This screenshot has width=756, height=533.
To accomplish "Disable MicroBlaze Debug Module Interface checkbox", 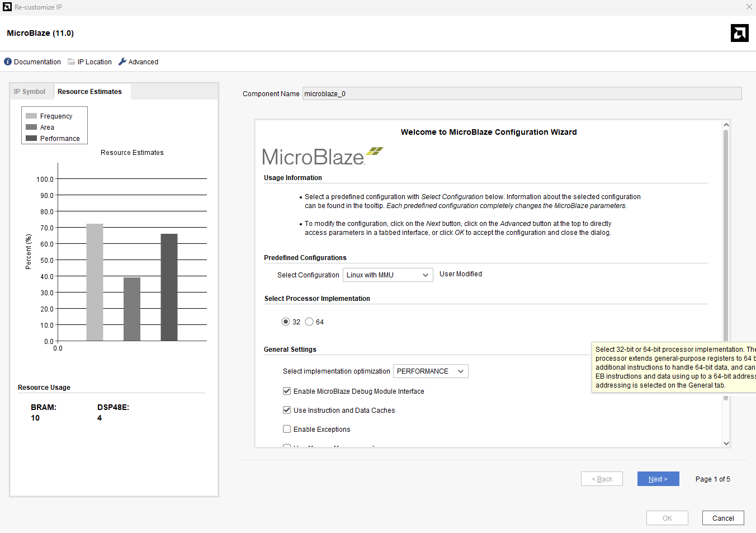I will pyautogui.click(x=287, y=392).
